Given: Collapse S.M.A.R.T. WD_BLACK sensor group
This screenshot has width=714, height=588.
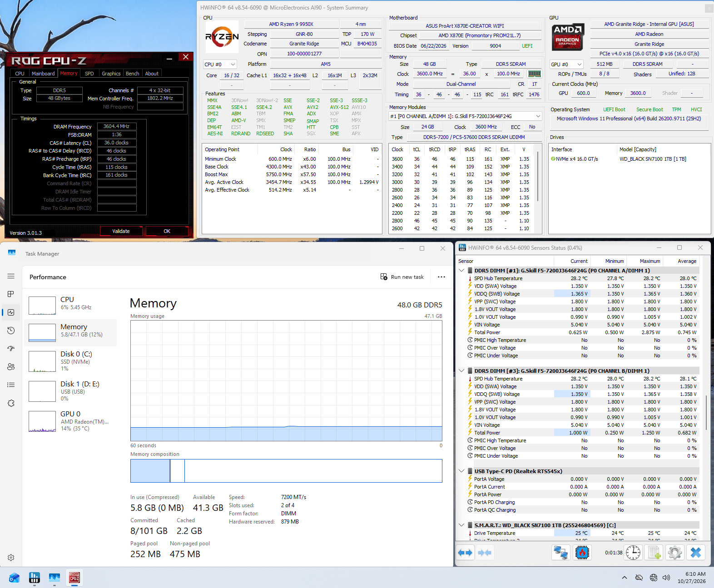Looking at the screenshot, I should point(461,525).
